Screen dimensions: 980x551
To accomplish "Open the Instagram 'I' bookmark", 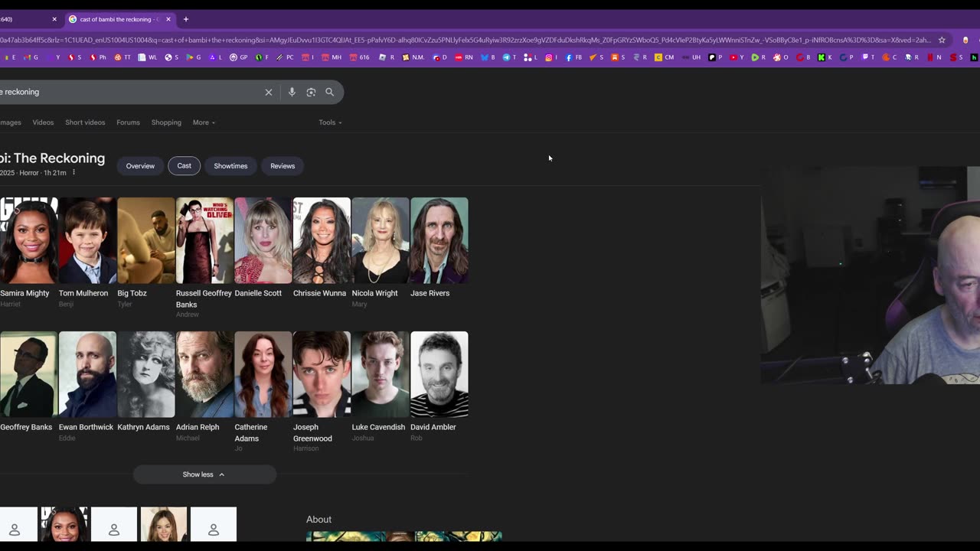I will click(x=551, y=57).
